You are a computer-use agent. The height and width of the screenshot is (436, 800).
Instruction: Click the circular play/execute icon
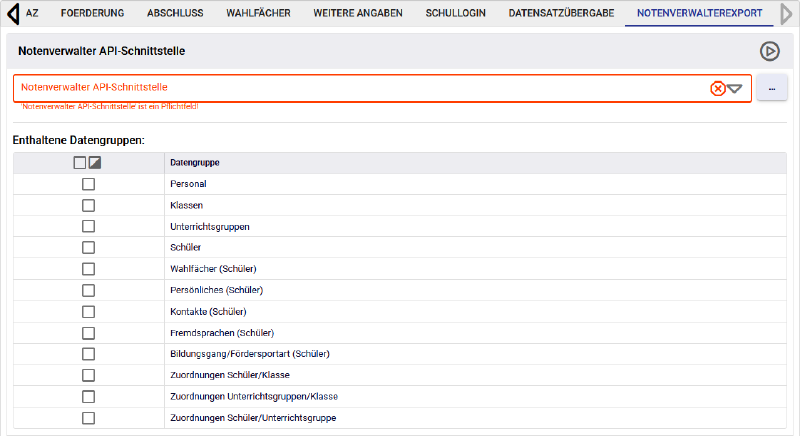point(769,51)
